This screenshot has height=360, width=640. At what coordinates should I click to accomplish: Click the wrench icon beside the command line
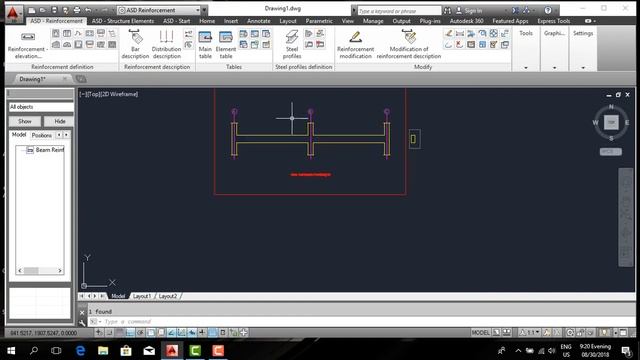coord(82,322)
